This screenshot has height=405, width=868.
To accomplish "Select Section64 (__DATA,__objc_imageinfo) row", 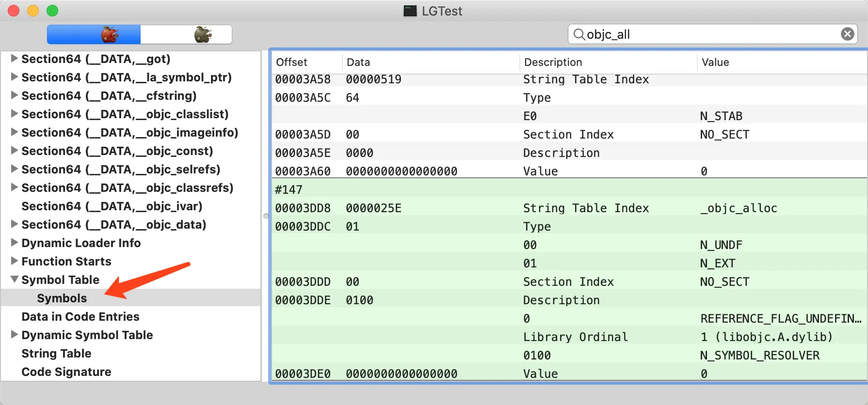I will click(x=130, y=133).
